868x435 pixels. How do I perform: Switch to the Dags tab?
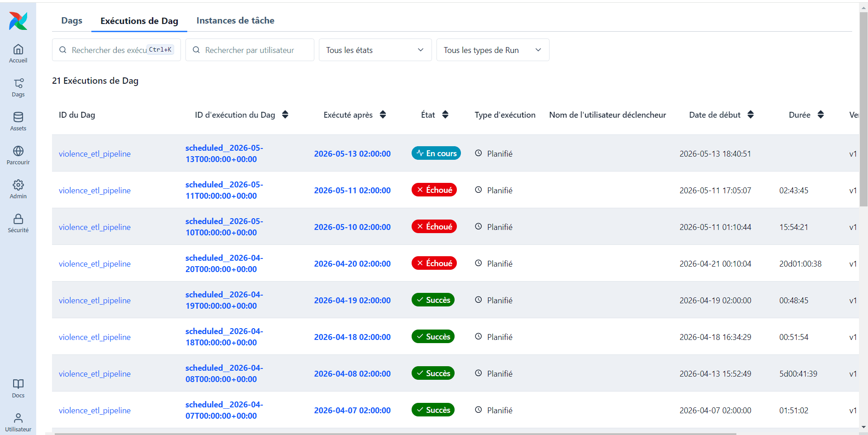tap(72, 20)
